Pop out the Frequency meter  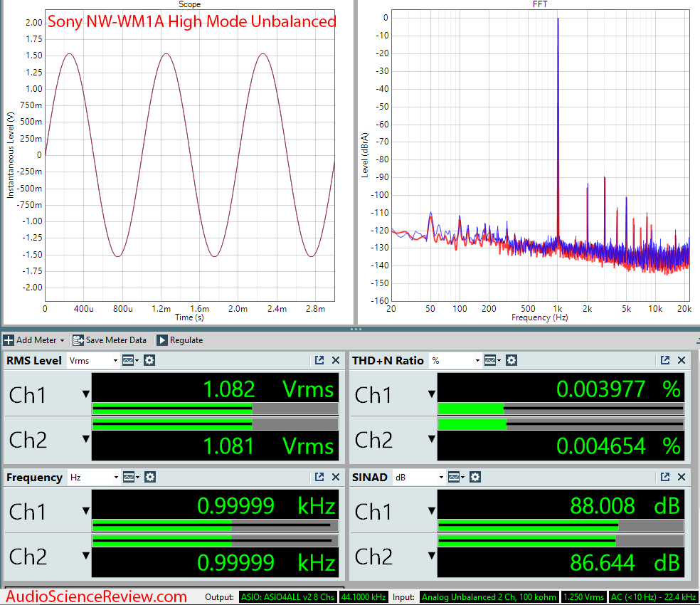pos(319,477)
